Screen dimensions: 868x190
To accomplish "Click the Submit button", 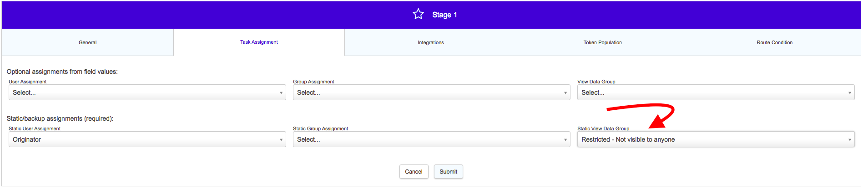I will pos(448,172).
